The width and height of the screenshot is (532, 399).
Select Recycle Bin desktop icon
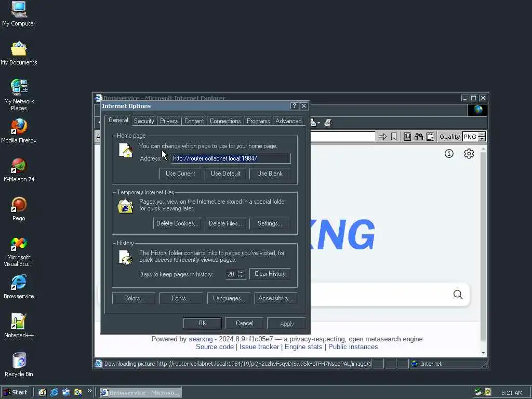(x=19, y=365)
